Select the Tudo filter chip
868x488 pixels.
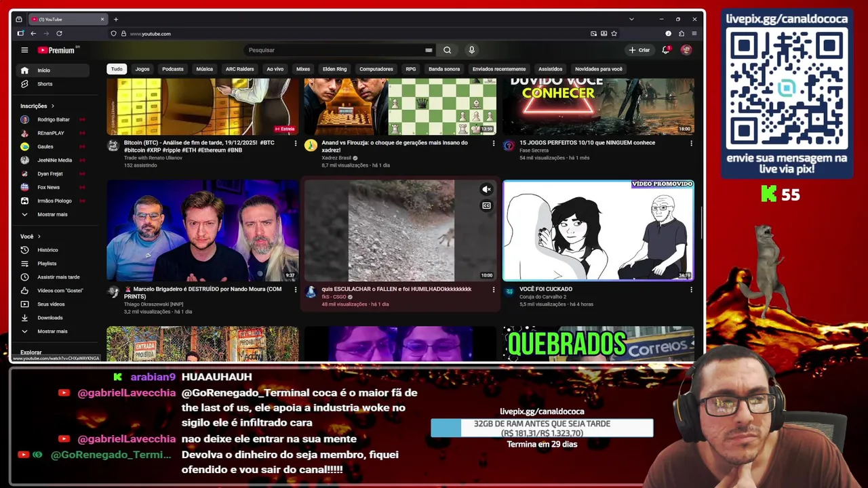pos(117,69)
